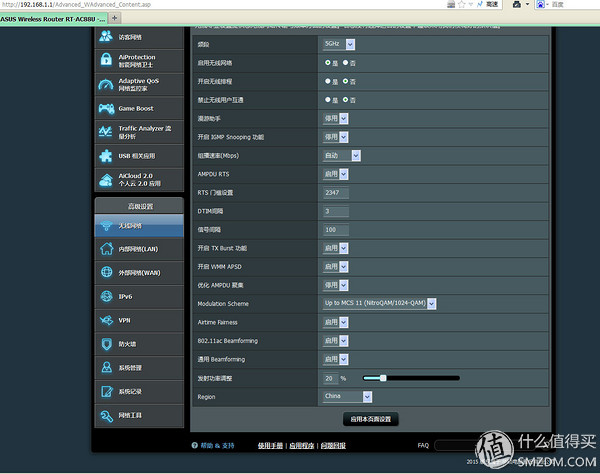600x474 pixels.
Task: Open the Game Boost menu item
Action: pos(139,108)
